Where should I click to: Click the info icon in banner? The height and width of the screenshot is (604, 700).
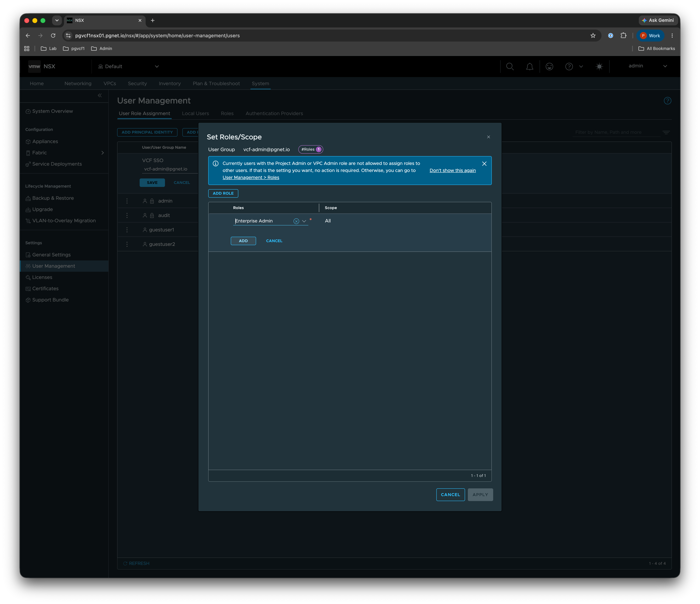click(216, 164)
